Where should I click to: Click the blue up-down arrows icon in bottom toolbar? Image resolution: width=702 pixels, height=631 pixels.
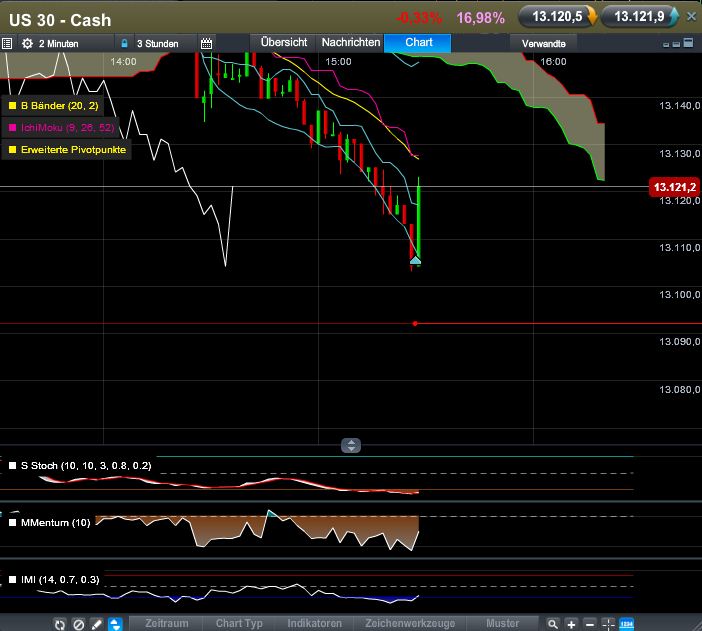[115, 624]
